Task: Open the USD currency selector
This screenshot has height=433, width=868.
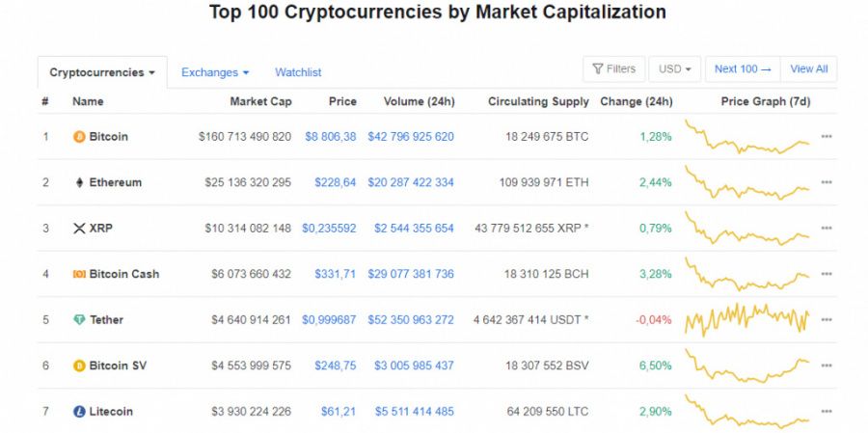Action: [x=675, y=69]
